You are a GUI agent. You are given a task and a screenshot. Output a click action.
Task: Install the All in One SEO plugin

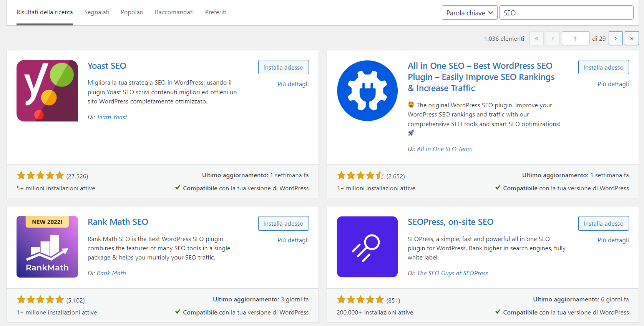(x=603, y=67)
